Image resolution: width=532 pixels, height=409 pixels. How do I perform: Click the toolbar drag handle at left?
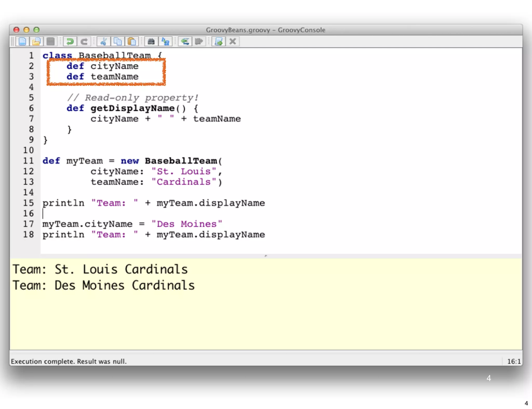click(12, 42)
